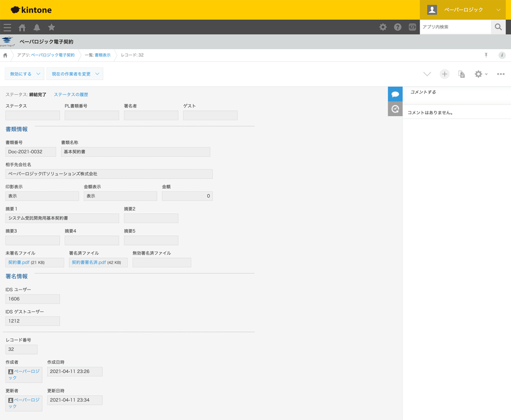
Task: Add a new record with plus icon
Action: point(444,74)
